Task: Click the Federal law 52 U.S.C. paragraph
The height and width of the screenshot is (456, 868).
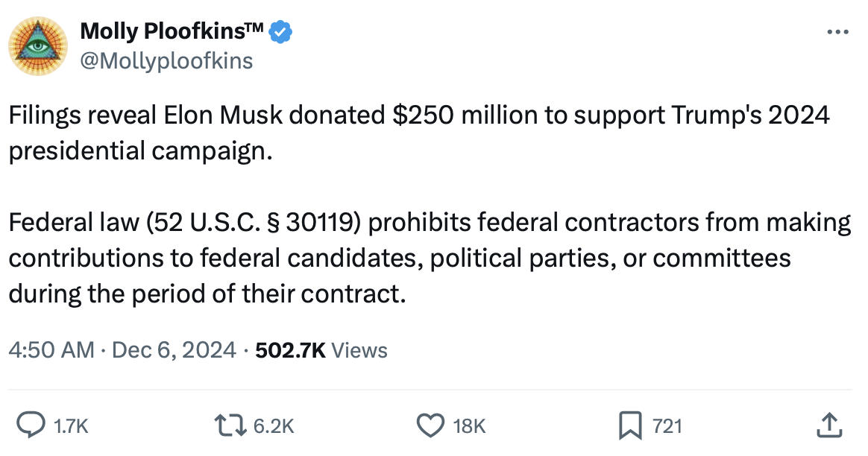Action: [429, 257]
